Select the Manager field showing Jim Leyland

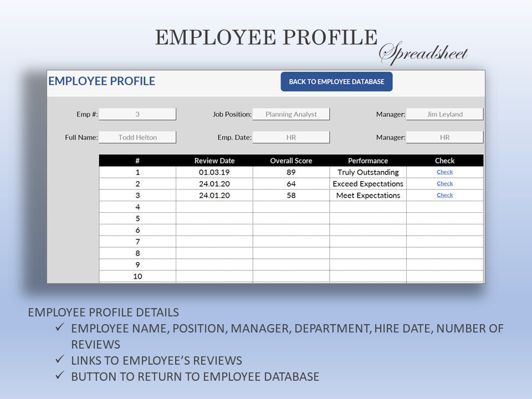pyautogui.click(x=445, y=114)
